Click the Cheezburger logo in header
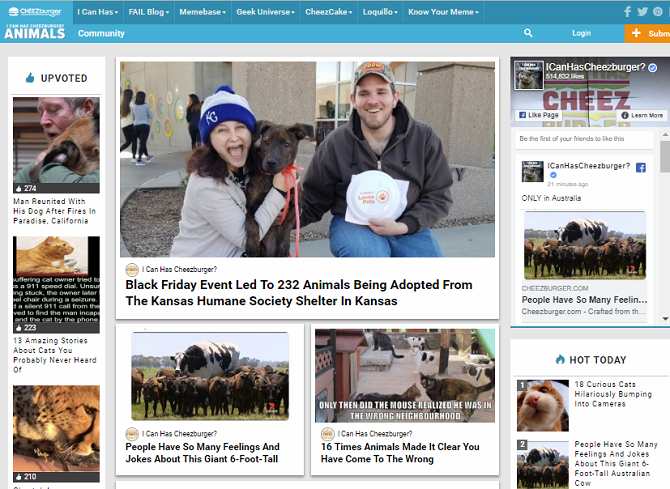The height and width of the screenshot is (489, 670). [35, 12]
